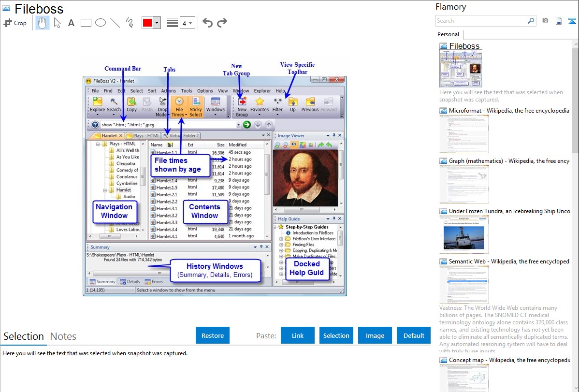The height and width of the screenshot is (392, 579).
Task: Click Copy toolbar icon in FileBoss
Action: [x=131, y=104]
